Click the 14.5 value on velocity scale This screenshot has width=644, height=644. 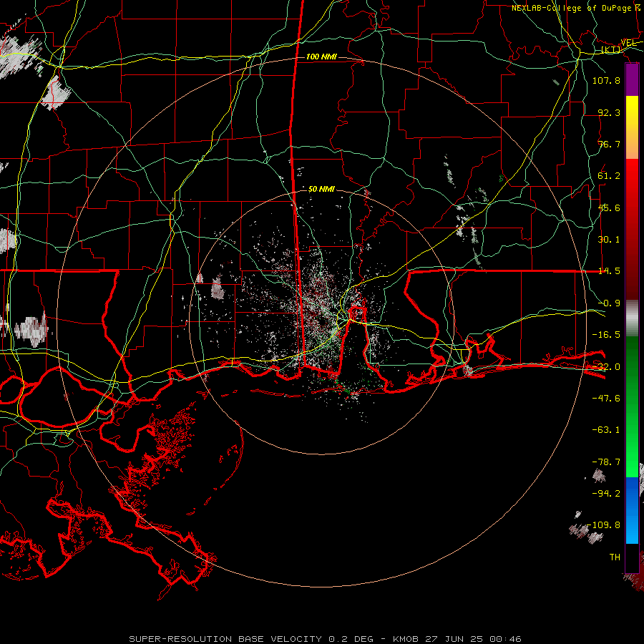[609, 271]
